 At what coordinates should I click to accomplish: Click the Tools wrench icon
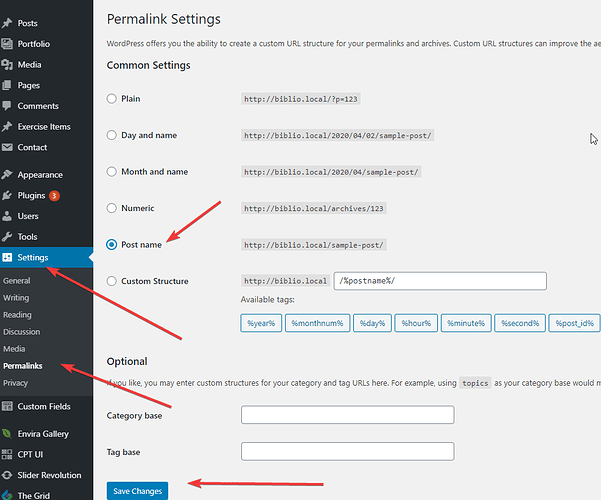tap(8, 237)
